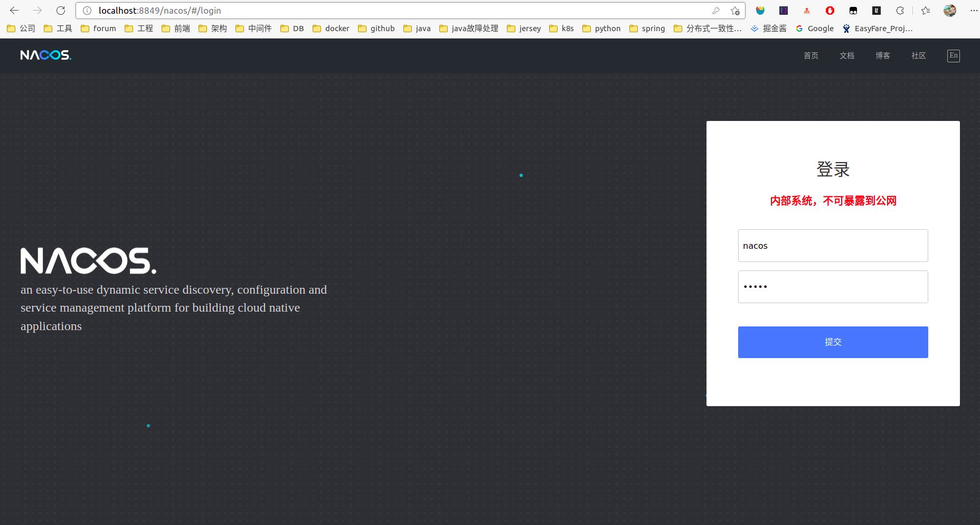Switch language with the En toggle
Image resolution: width=980 pixels, height=525 pixels.
coord(954,55)
